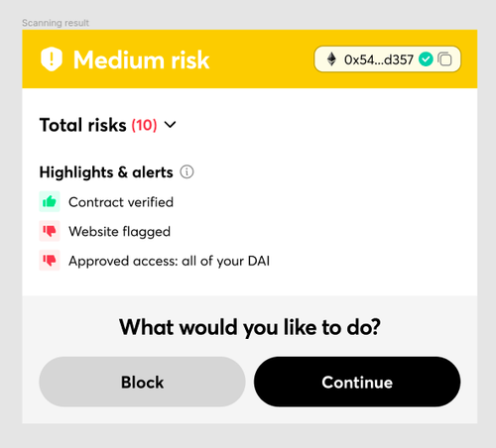Click the 0x54...d357 address pill
Screen dimensions: 496x448
point(387,59)
